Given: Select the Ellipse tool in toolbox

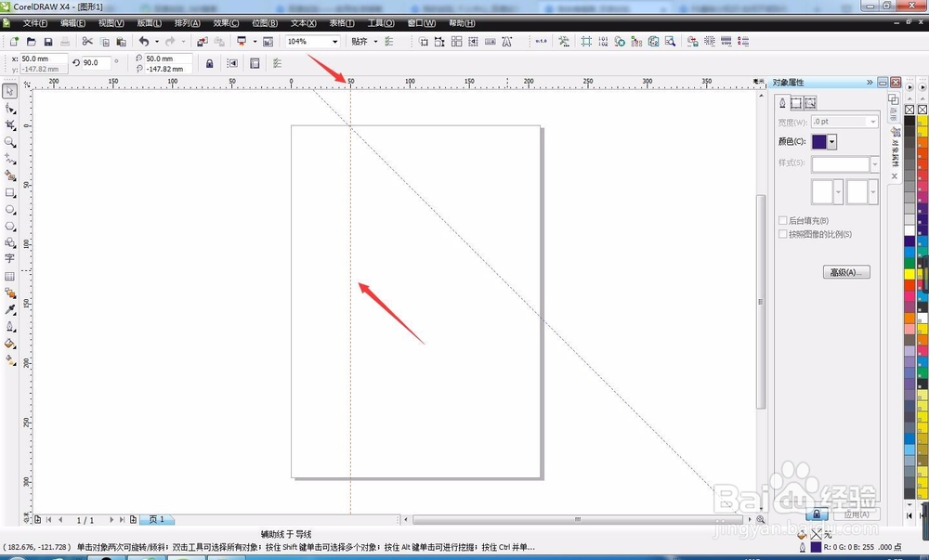Looking at the screenshot, I should 10,210.
